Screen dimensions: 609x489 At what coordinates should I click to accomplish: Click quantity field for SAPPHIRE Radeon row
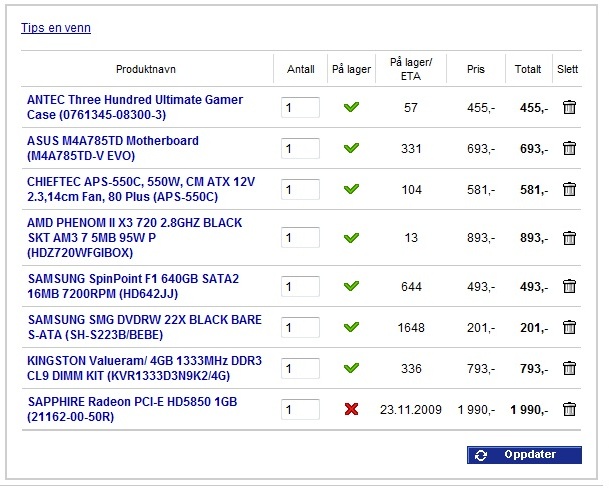300,409
